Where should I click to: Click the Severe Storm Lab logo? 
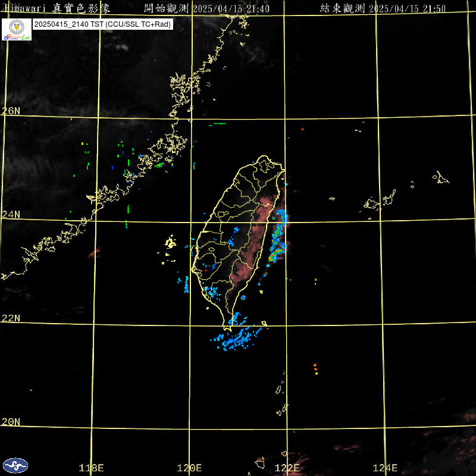tap(17, 29)
